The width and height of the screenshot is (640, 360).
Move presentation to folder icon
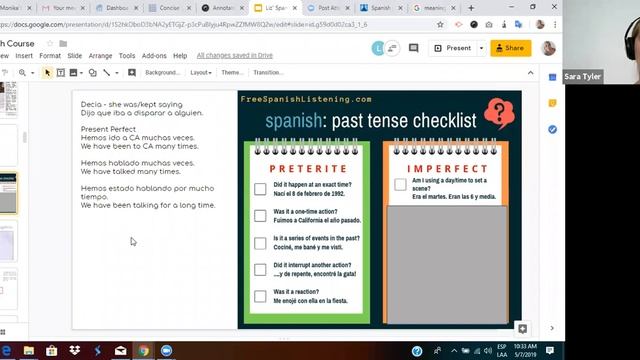tap(63, 43)
